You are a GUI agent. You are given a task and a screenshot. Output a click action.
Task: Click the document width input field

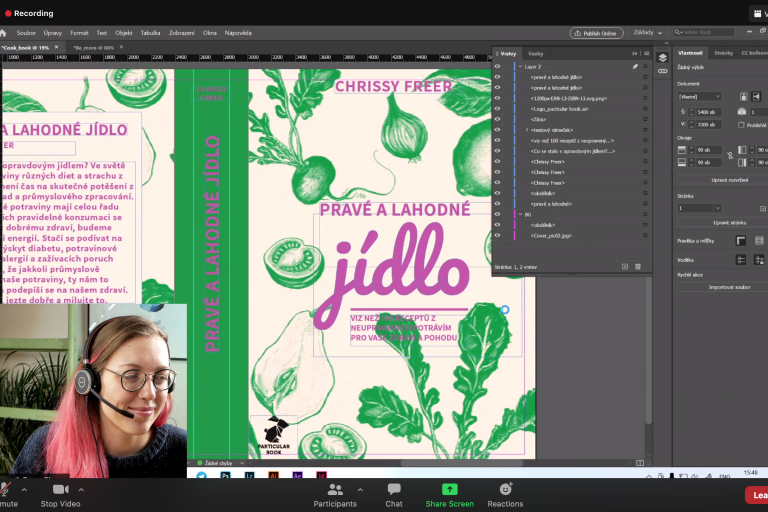[x=707, y=111]
